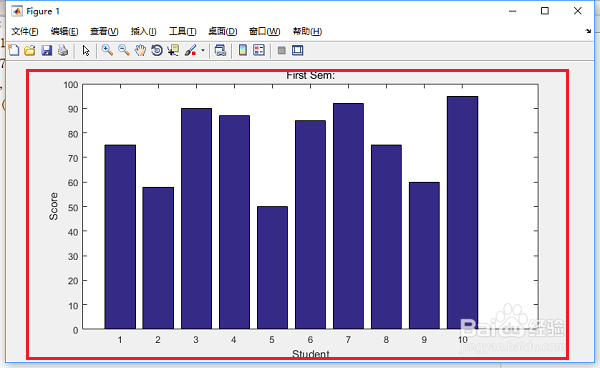Image resolution: width=600 pixels, height=368 pixels.
Task: Click the 'First Sem:' plot title
Action: (311, 75)
